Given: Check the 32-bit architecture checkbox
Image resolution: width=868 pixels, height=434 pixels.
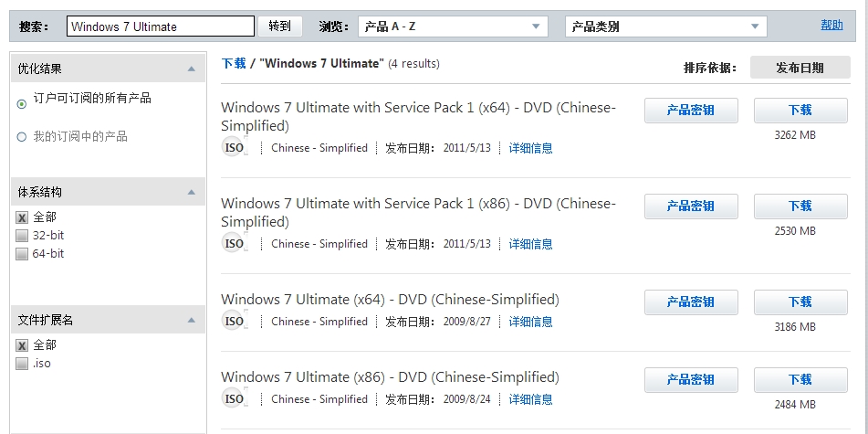Looking at the screenshot, I should pos(22,236).
